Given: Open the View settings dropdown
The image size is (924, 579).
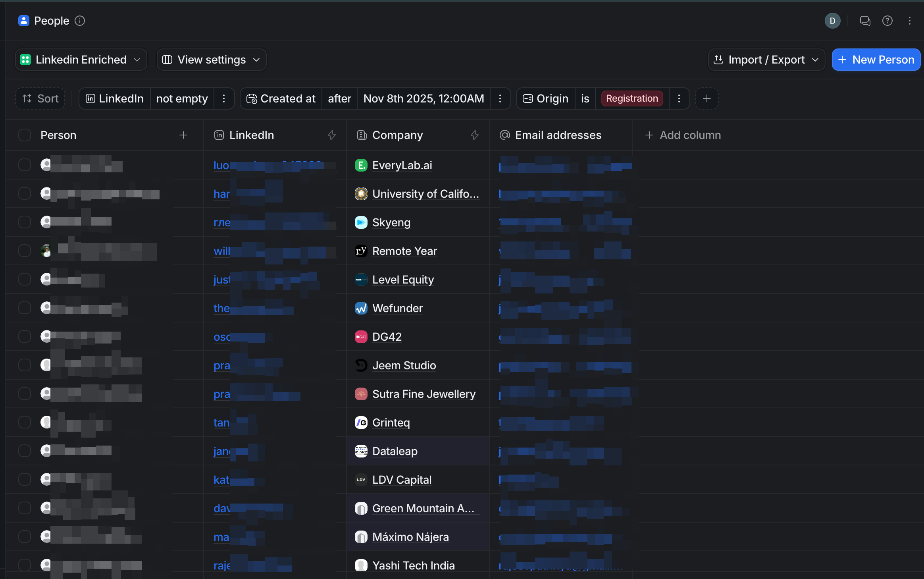Looking at the screenshot, I should [211, 60].
